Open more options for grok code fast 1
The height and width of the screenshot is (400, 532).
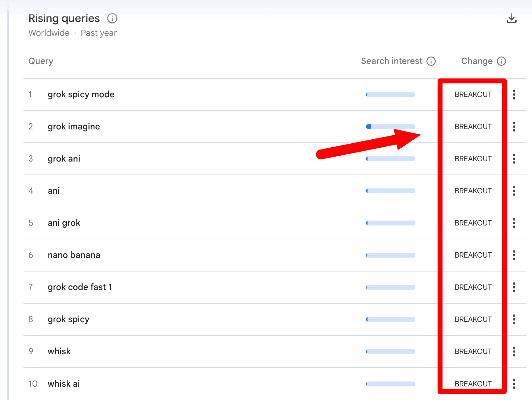[514, 287]
